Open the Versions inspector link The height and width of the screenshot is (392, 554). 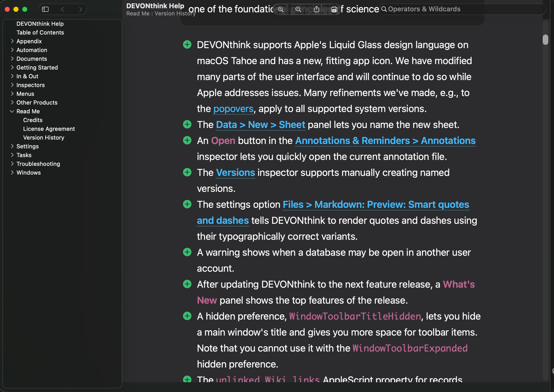pyautogui.click(x=235, y=173)
